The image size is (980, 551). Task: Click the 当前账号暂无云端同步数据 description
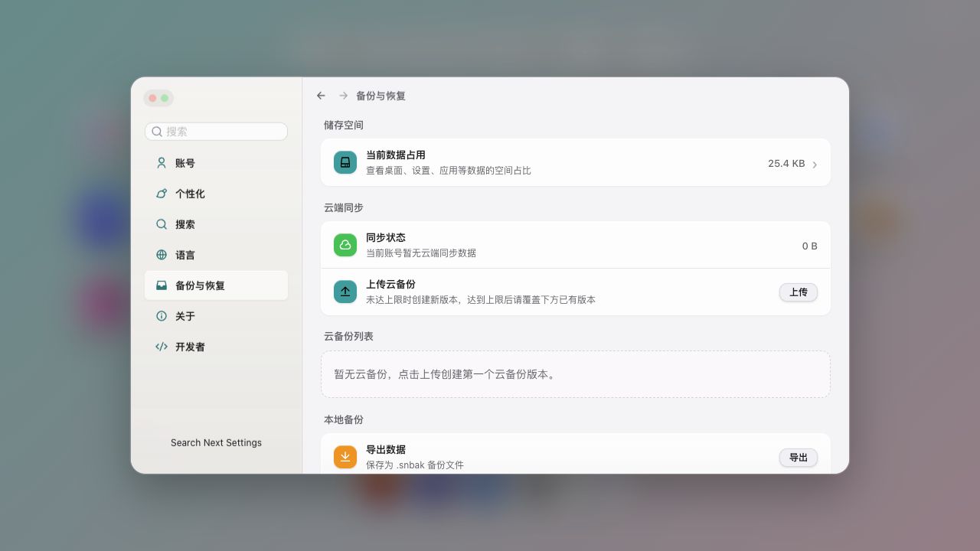pyautogui.click(x=421, y=253)
